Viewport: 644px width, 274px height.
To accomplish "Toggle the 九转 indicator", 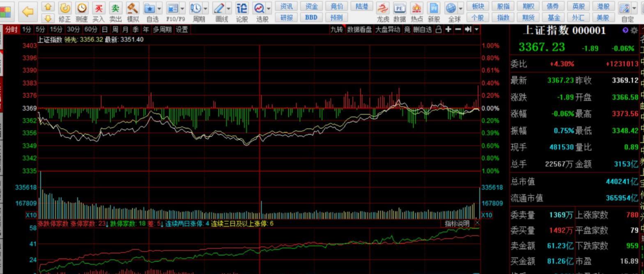I will pyautogui.click(x=337, y=29).
